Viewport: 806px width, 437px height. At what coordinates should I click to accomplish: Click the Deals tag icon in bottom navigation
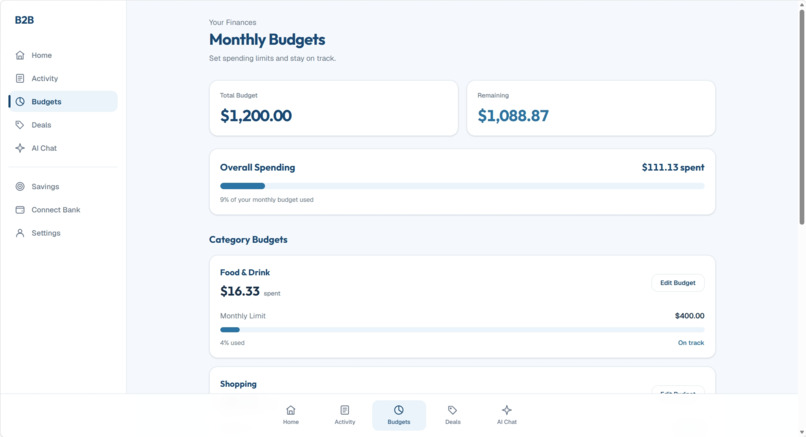point(452,410)
